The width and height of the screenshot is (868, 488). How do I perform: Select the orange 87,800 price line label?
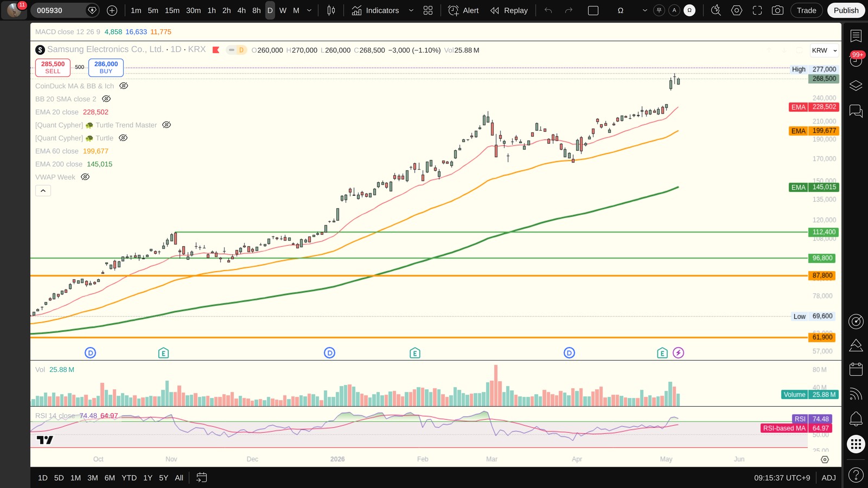822,275
